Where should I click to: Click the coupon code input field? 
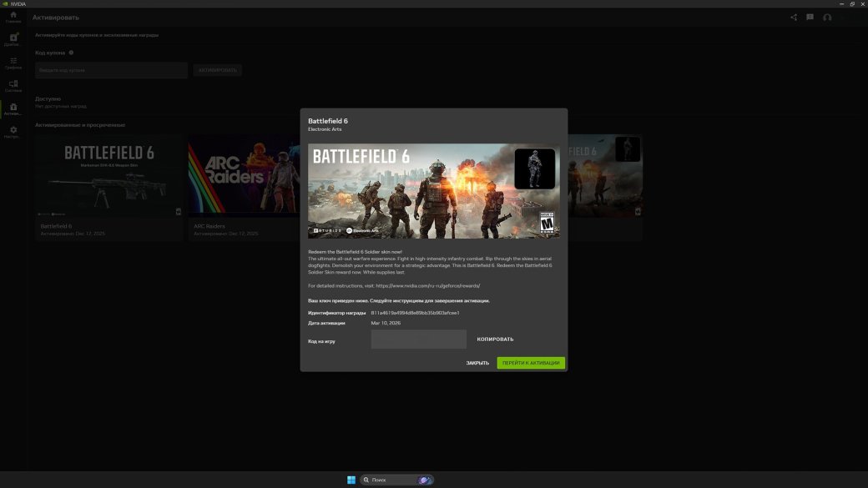pyautogui.click(x=111, y=70)
